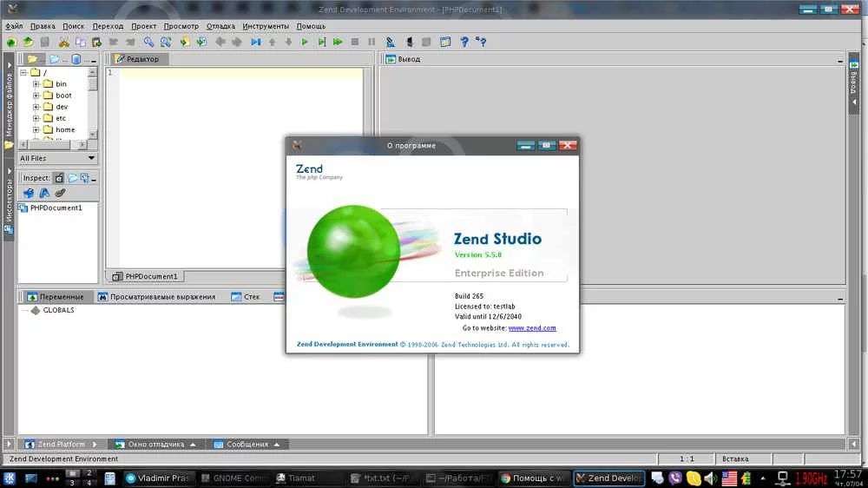Click the file tree horizontal scrollbar
The width and height of the screenshot is (868, 488).
click(52, 144)
